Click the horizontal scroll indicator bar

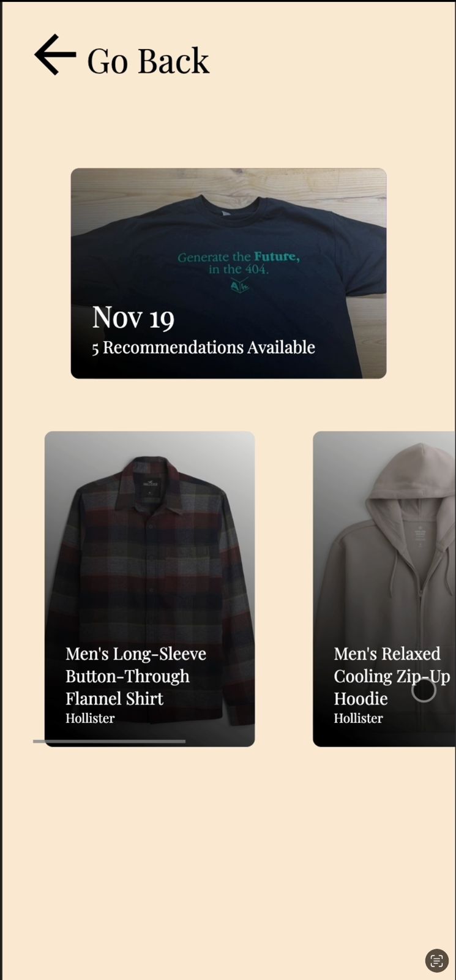[x=109, y=741]
